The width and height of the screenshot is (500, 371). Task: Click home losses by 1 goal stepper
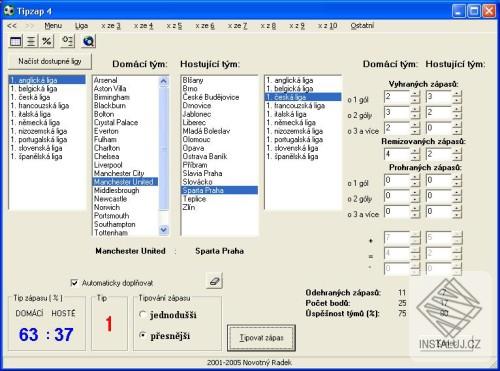(x=415, y=181)
